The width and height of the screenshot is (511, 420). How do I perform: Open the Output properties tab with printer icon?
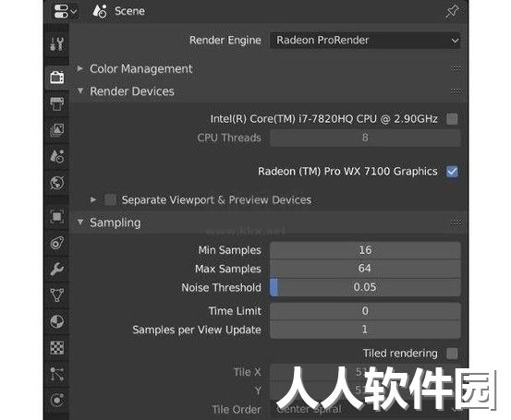(57, 104)
